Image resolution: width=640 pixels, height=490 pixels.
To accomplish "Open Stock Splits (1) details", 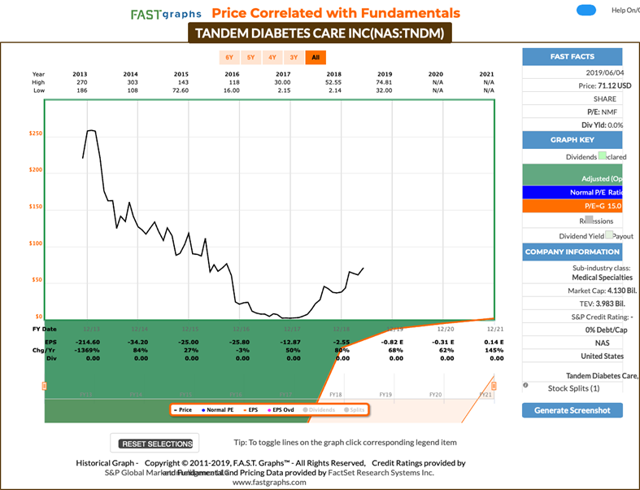I will click(x=573, y=388).
